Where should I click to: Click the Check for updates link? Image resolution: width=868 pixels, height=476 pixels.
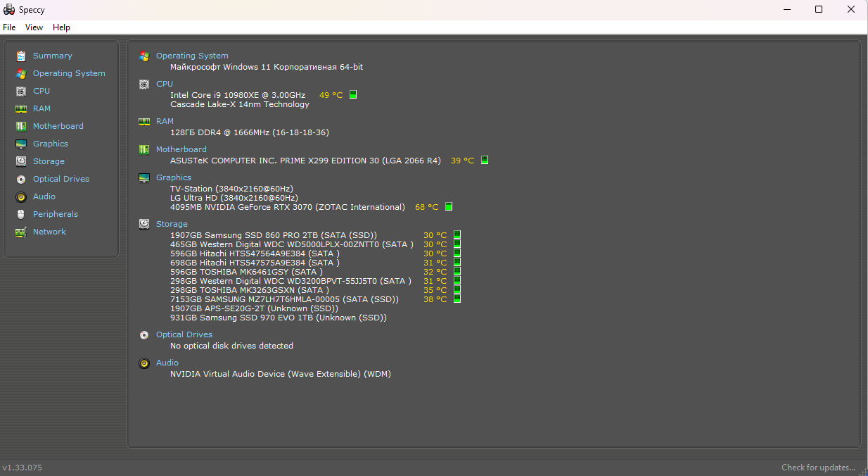[818, 468]
